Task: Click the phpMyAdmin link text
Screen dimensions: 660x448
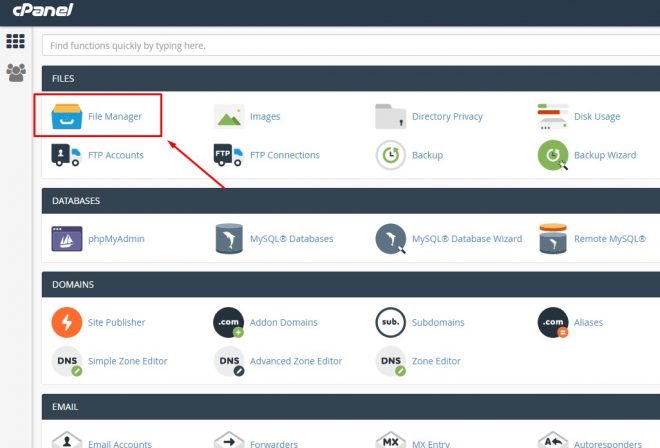Action: pyautogui.click(x=116, y=239)
